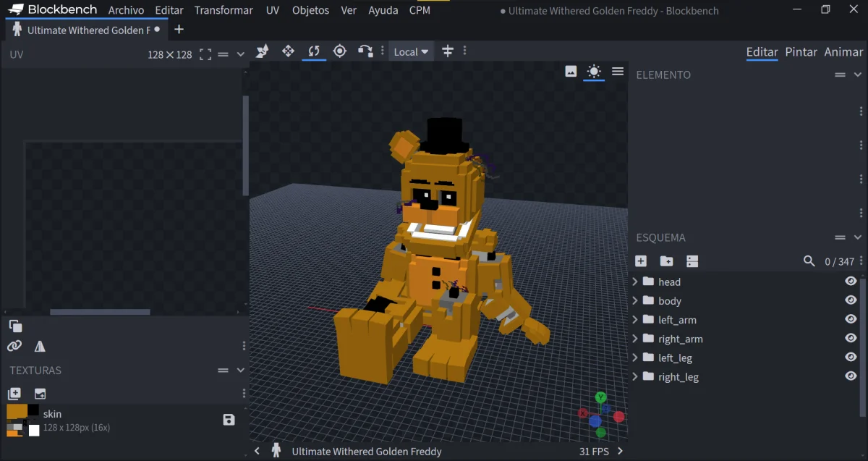The width and height of the screenshot is (868, 461).
Task: Collapse the Texturas panel chevron
Action: click(x=241, y=370)
